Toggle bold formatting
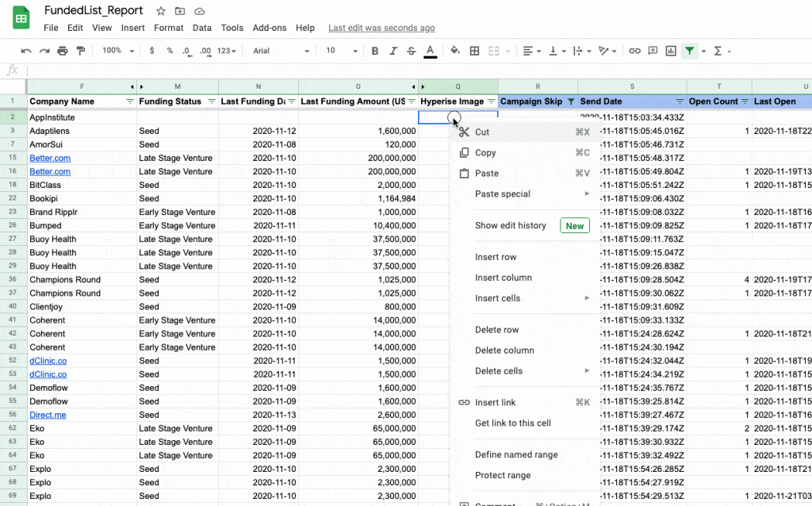The image size is (812, 506). pos(375,51)
